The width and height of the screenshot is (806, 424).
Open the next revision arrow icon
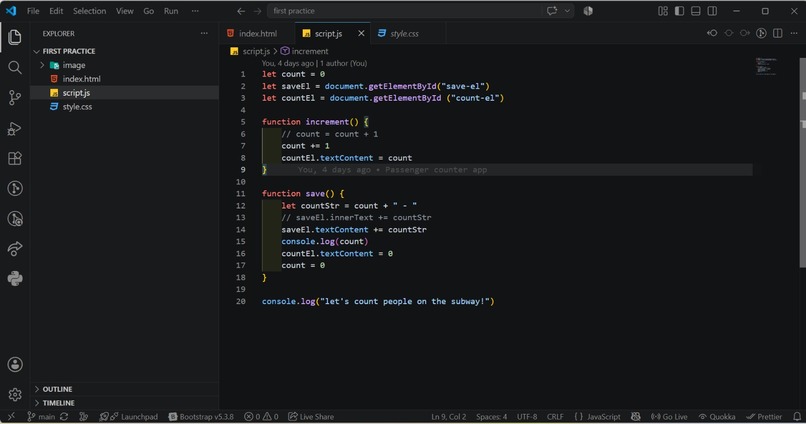[745, 33]
